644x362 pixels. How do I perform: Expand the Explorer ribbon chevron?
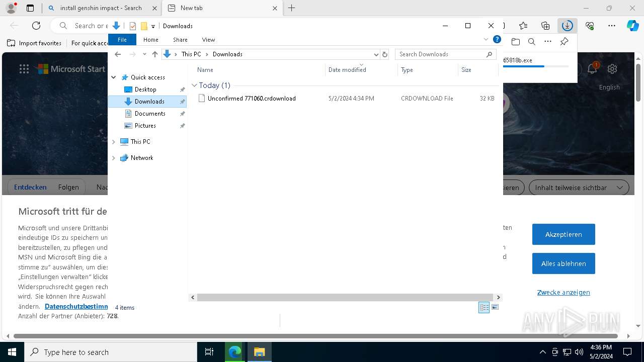(x=486, y=39)
